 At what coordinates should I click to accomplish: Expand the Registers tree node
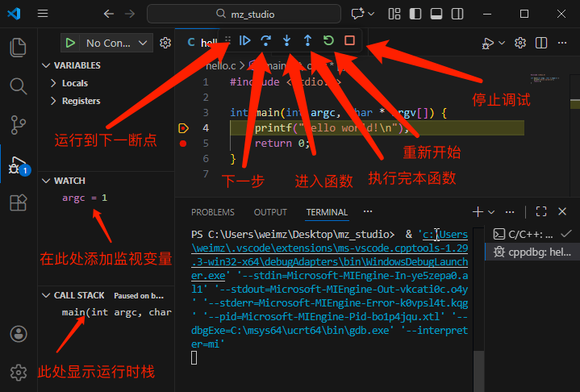click(x=53, y=101)
